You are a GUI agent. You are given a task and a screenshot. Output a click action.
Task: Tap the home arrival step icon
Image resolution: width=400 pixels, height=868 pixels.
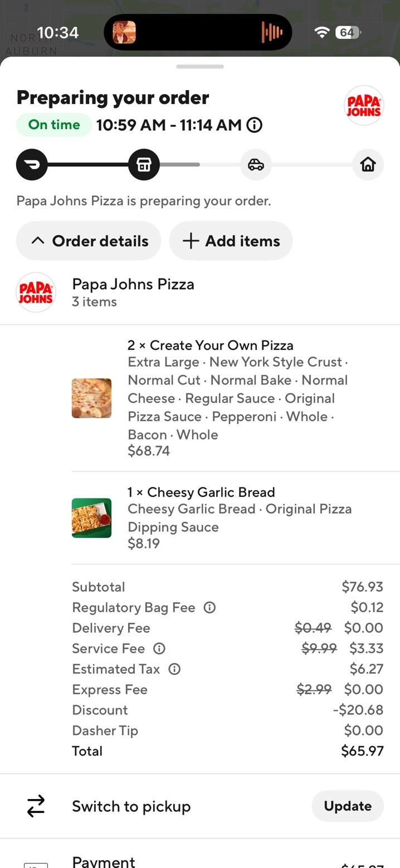coord(368,165)
